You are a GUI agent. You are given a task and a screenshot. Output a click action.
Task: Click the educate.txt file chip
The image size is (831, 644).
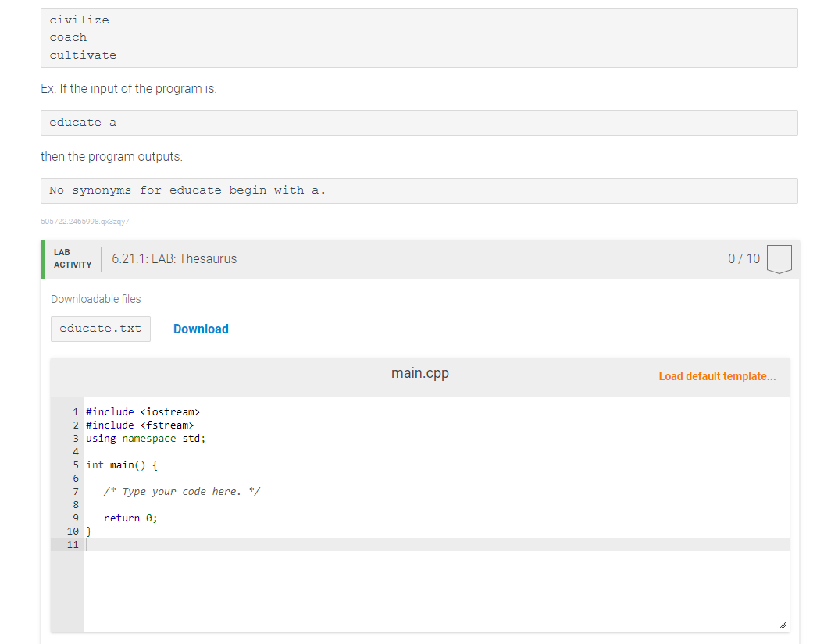tap(100, 329)
